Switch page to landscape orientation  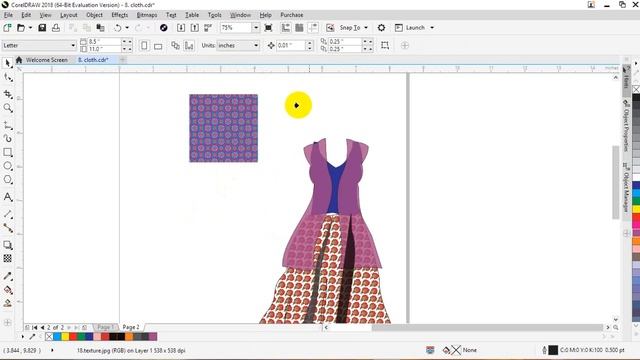(158, 46)
